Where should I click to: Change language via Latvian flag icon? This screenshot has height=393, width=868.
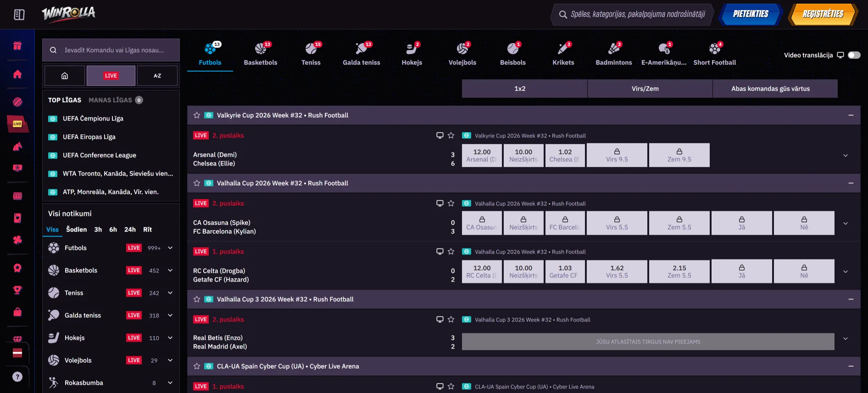[17, 353]
